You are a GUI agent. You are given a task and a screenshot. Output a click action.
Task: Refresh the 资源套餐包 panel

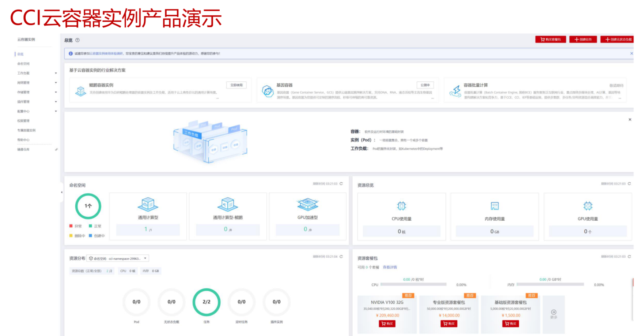tap(629, 257)
